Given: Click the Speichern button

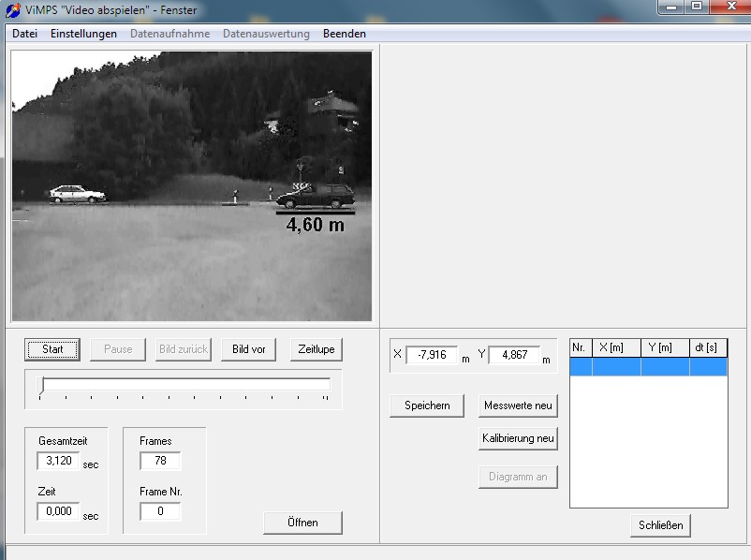Looking at the screenshot, I should (x=427, y=405).
